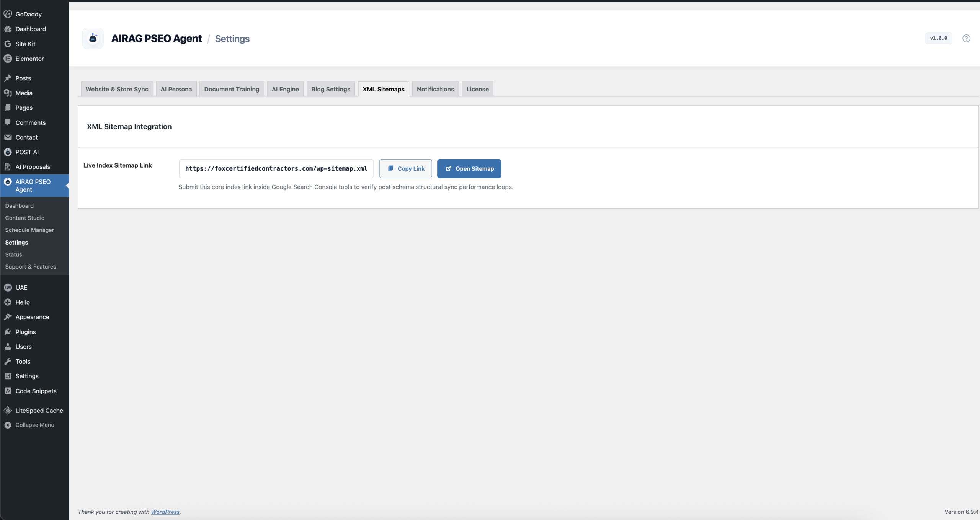This screenshot has width=980, height=520.
Task: Click the Tools wrench icon
Action: [x=8, y=361]
